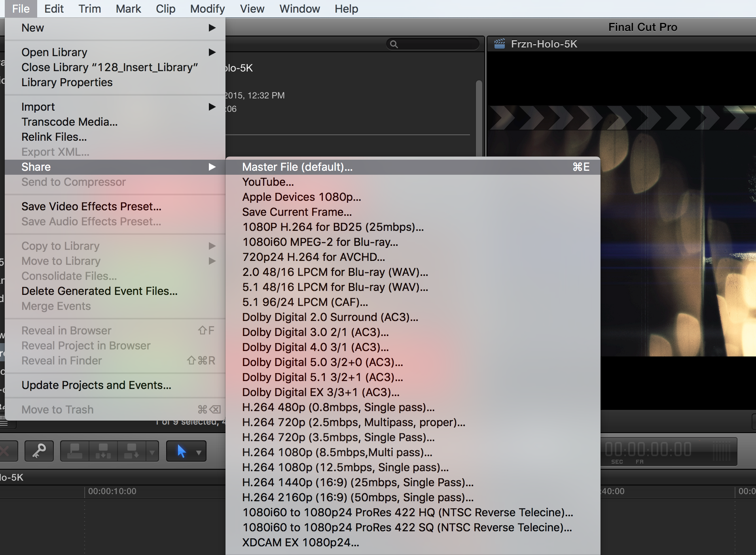Select the Share menu item
756x555 pixels.
(115, 167)
